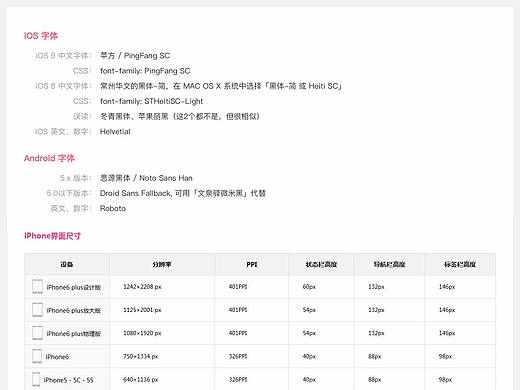
Task: Click the 导航栏高度 column header
Action: click(389, 264)
